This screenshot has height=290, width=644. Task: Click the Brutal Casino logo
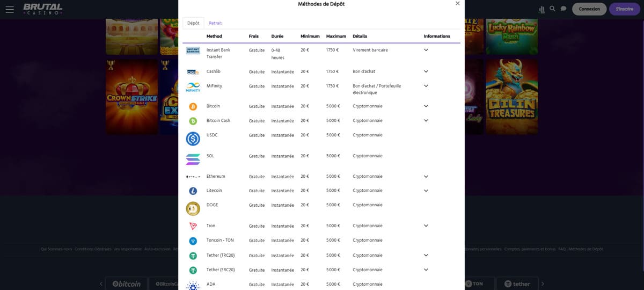point(43,9)
